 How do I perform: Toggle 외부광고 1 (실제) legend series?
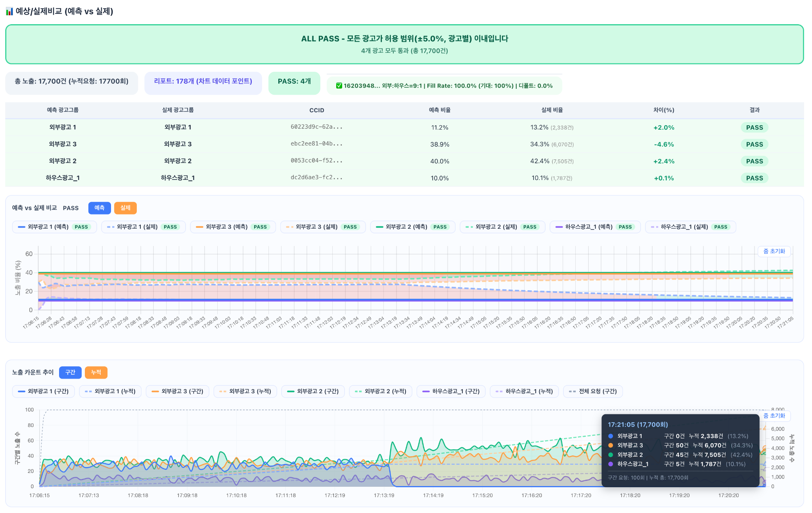pyautogui.click(x=144, y=227)
